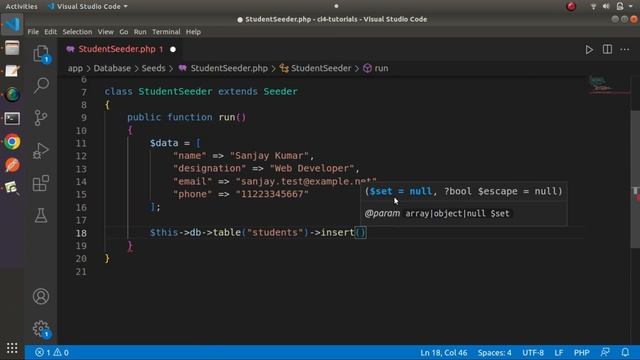This screenshot has width=640, height=360.
Task: Open the Manage gear in activity bar
Action: click(x=41, y=329)
